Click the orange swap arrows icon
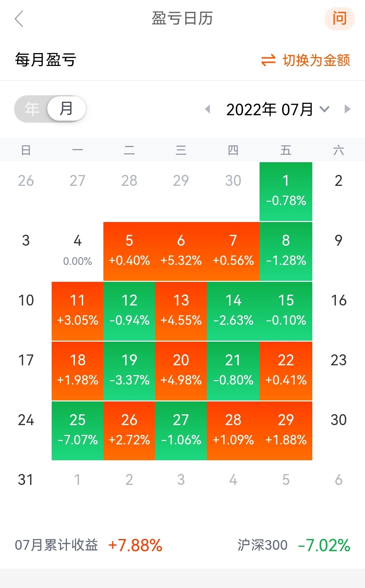 268,60
